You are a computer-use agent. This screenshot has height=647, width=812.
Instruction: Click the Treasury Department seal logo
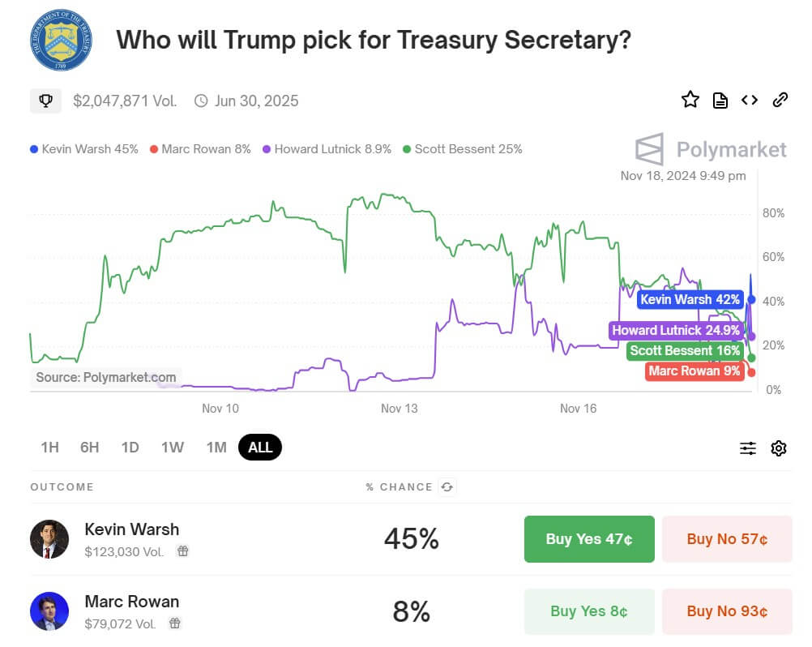click(61, 40)
